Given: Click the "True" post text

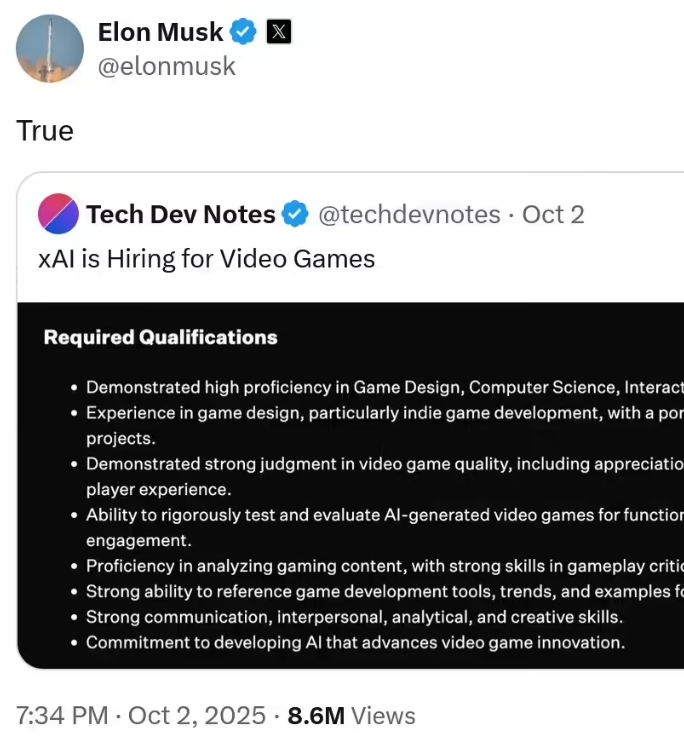Looking at the screenshot, I should pyautogui.click(x=45, y=131).
